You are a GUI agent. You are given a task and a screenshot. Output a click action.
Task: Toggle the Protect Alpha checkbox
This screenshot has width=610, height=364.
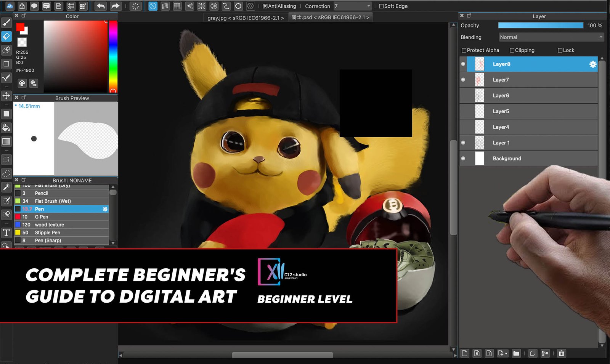click(x=464, y=50)
